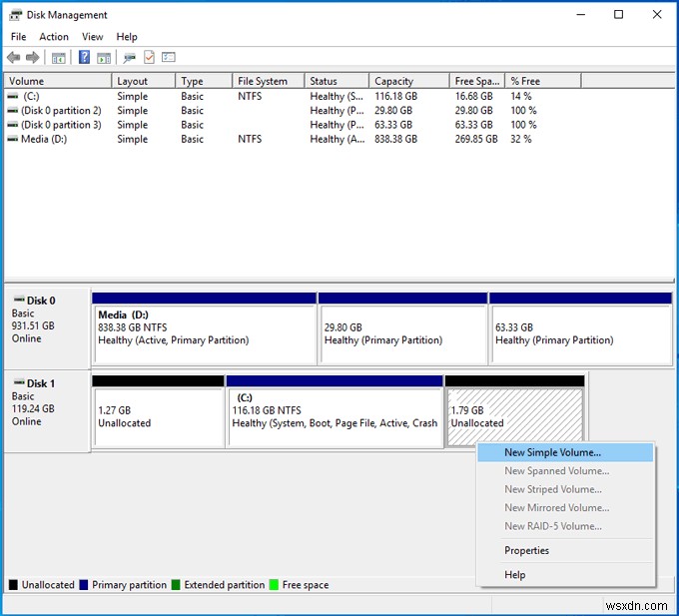Click Help in the context menu
This screenshot has width=679, height=616.
tap(514, 575)
